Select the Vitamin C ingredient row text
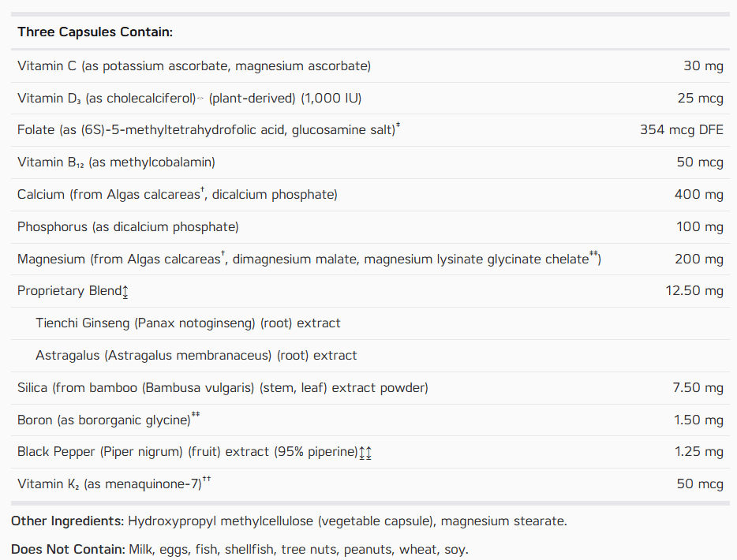The height and width of the screenshot is (560, 737). 194,65
